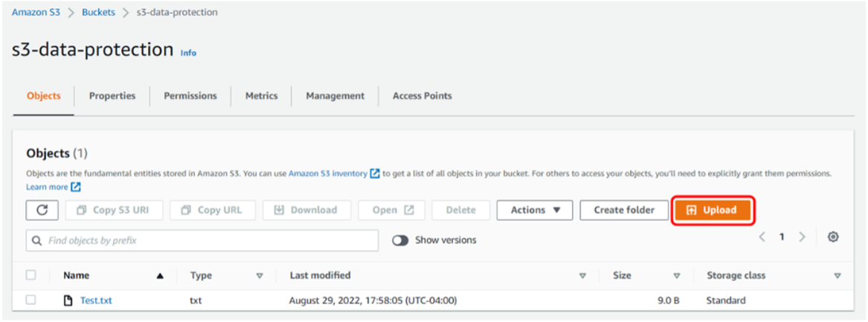Image resolution: width=868 pixels, height=322 pixels.
Task: Expand the Actions dropdown menu
Action: [x=535, y=210]
